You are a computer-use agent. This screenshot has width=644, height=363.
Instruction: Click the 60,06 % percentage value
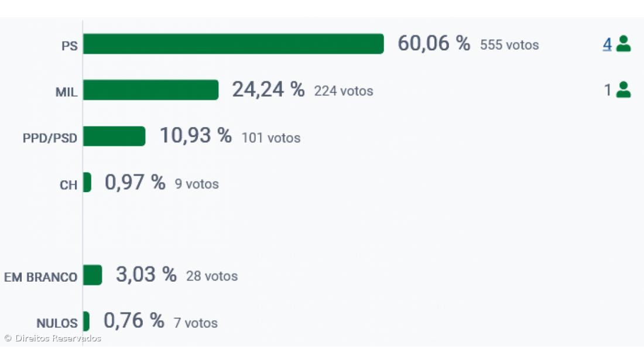point(434,43)
